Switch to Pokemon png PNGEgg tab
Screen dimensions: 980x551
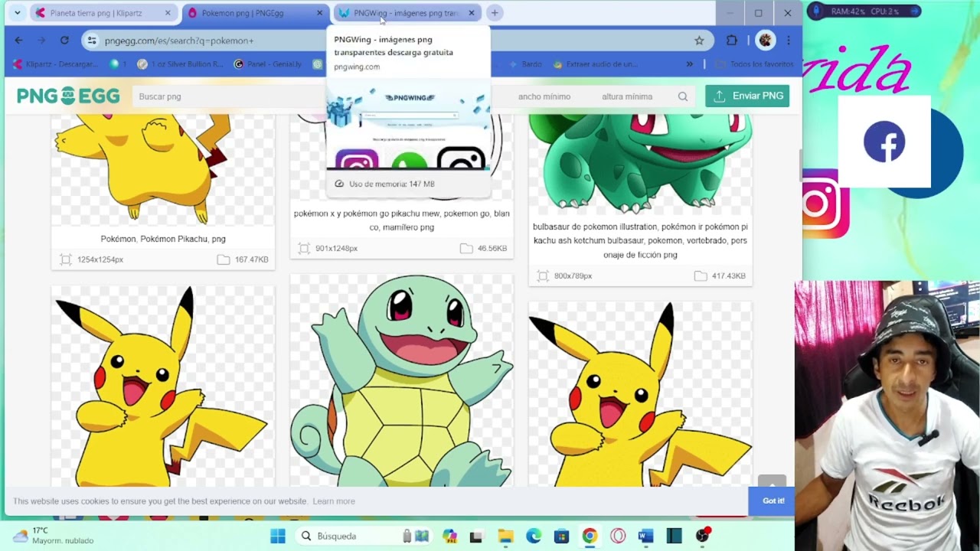coord(256,13)
